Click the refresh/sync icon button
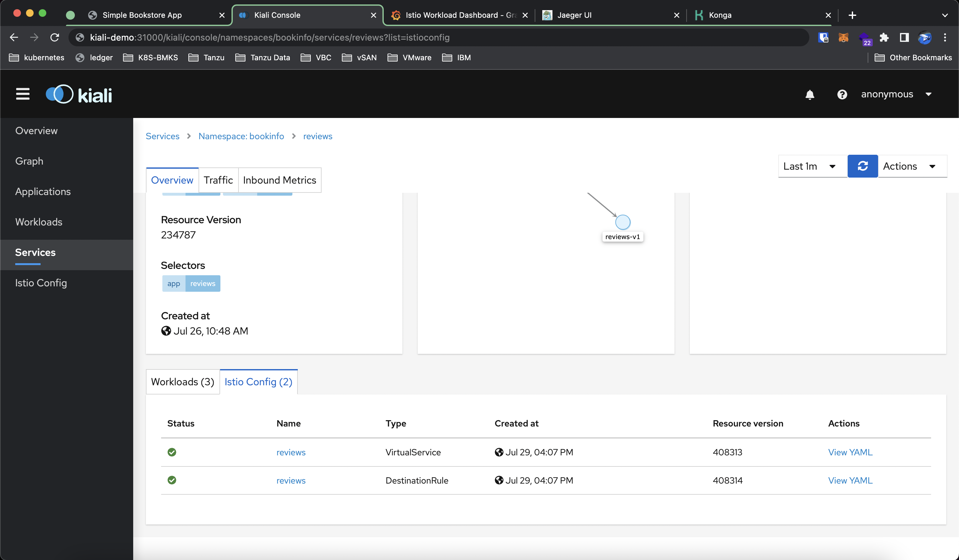The width and height of the screenshot is (959, 560). point(862,165)
